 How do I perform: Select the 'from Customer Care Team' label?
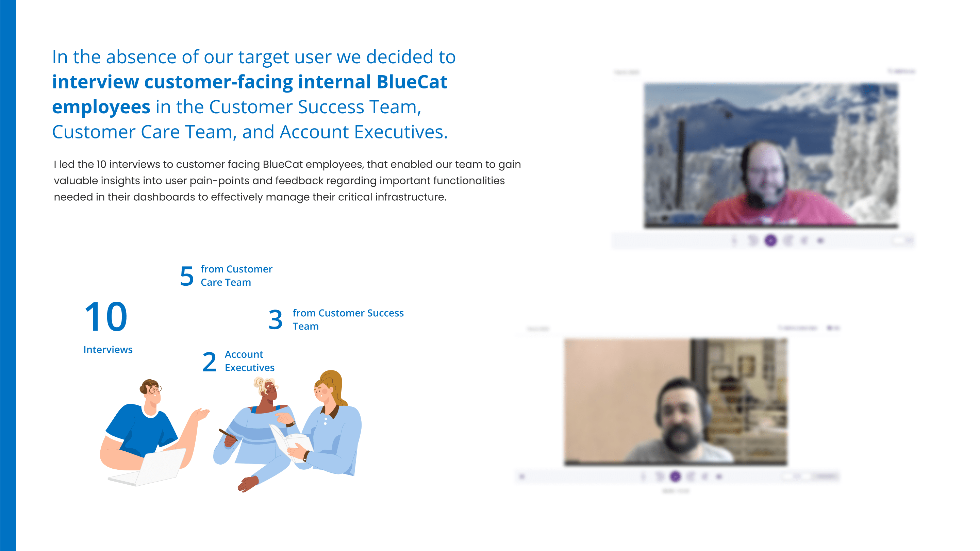pos(237,276)
